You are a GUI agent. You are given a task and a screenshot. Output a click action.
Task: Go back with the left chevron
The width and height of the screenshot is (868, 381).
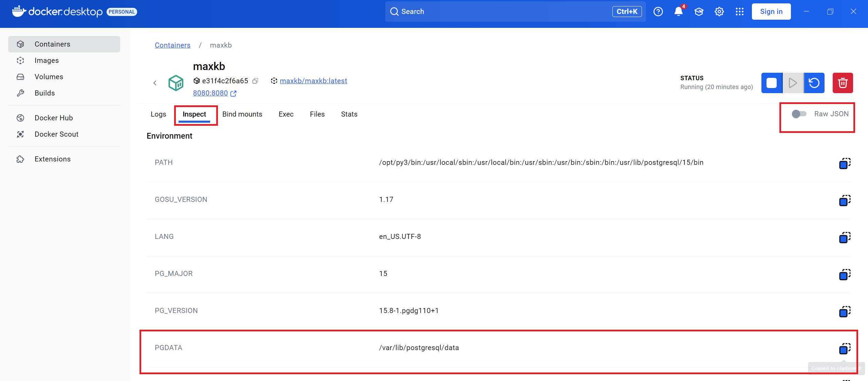155,83
